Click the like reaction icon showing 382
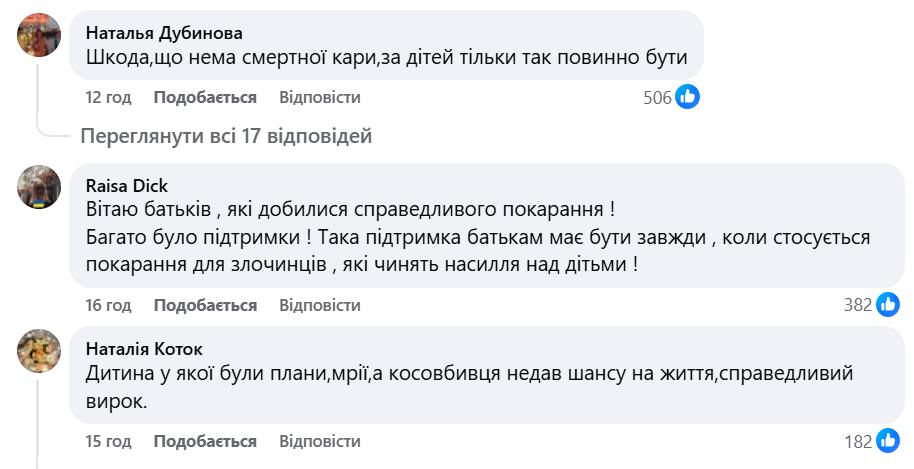 [x=888, y=305]
